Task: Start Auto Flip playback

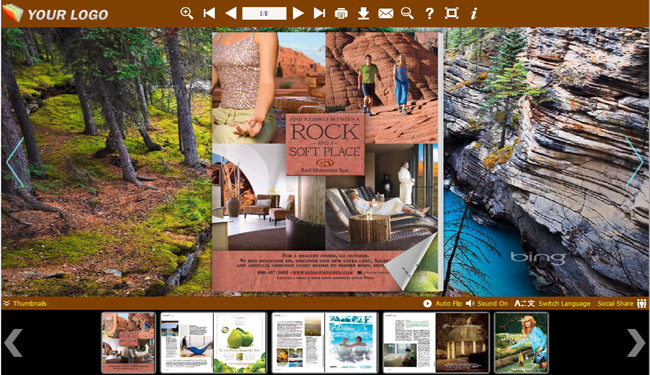Action: [x=442, y=303]
